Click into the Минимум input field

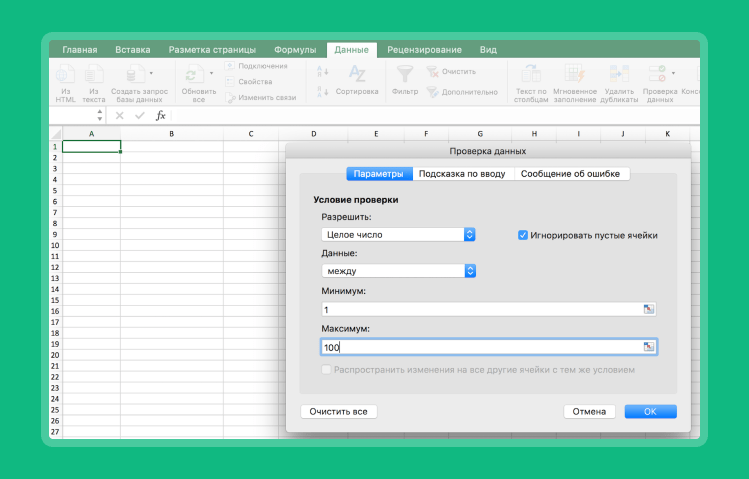click(x=480, y=310)
